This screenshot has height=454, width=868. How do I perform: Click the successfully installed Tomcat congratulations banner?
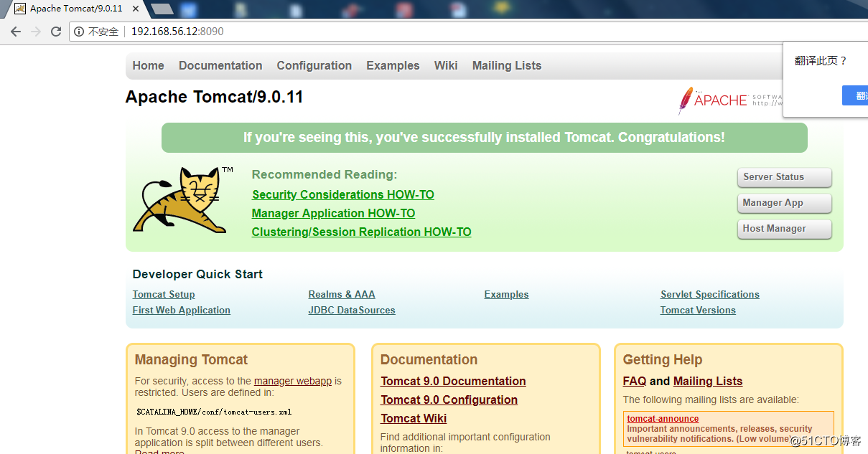pos(484,138)
